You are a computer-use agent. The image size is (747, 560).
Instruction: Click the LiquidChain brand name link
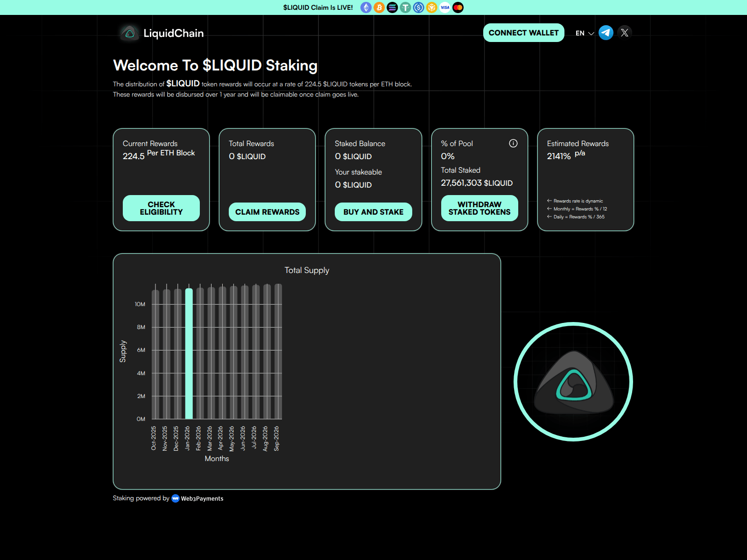[174, 33]
